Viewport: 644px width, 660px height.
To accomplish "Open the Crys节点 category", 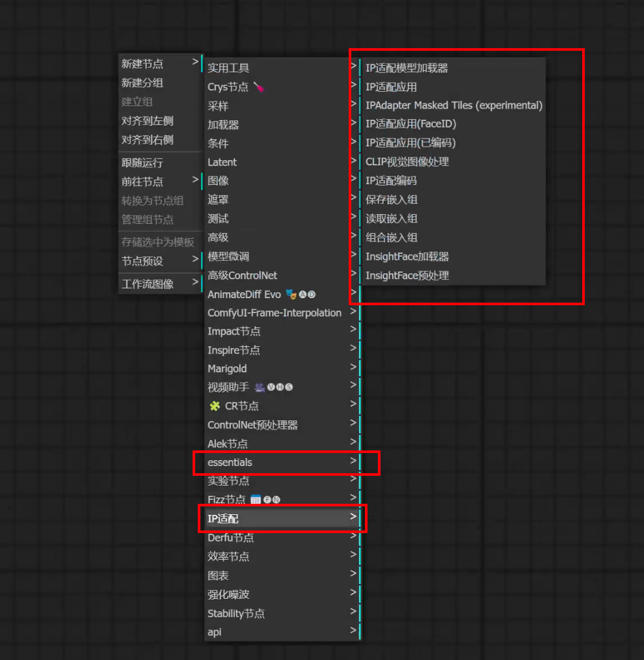I will [x=282, y=87].
